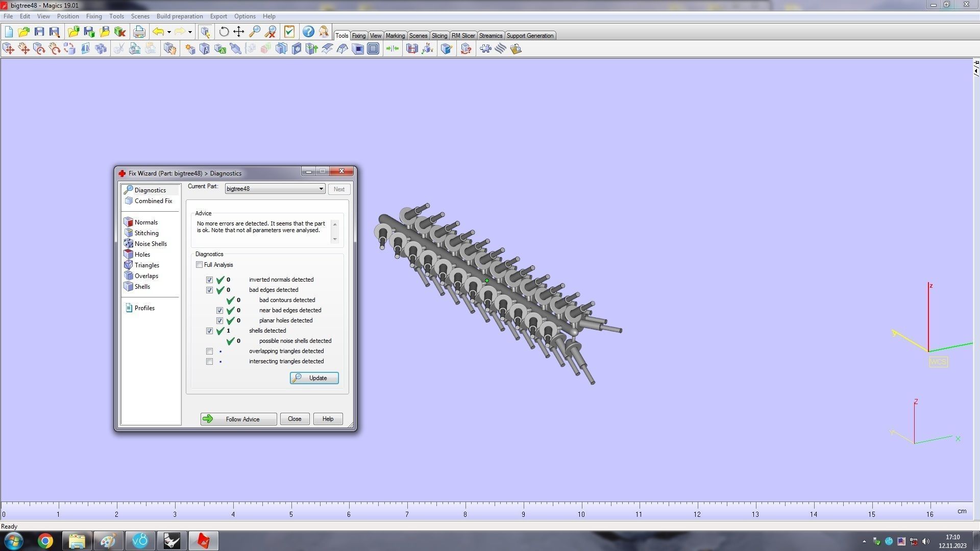
Task: Open the Noise Shells wizard page
Action: point(150,244)
